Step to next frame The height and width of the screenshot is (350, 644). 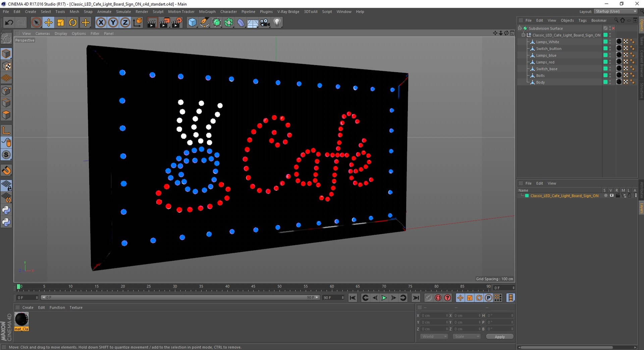coord(393,298)
